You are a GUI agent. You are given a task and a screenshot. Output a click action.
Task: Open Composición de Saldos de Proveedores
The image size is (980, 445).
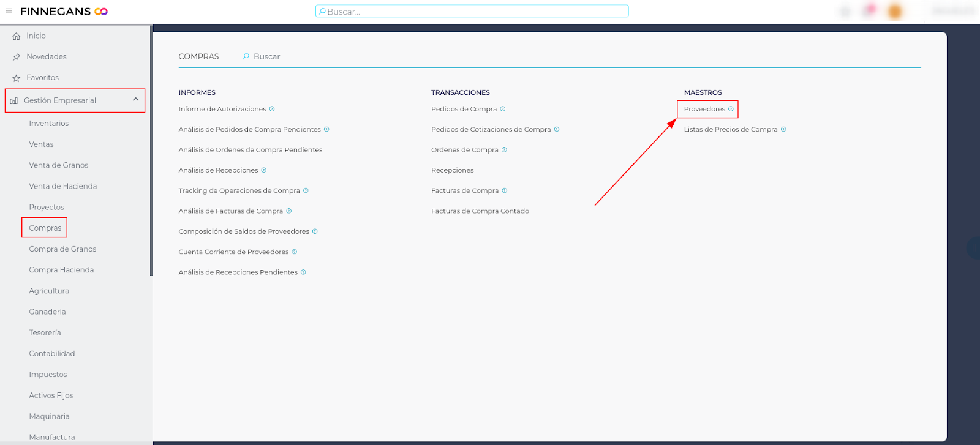tap(244, 231)
